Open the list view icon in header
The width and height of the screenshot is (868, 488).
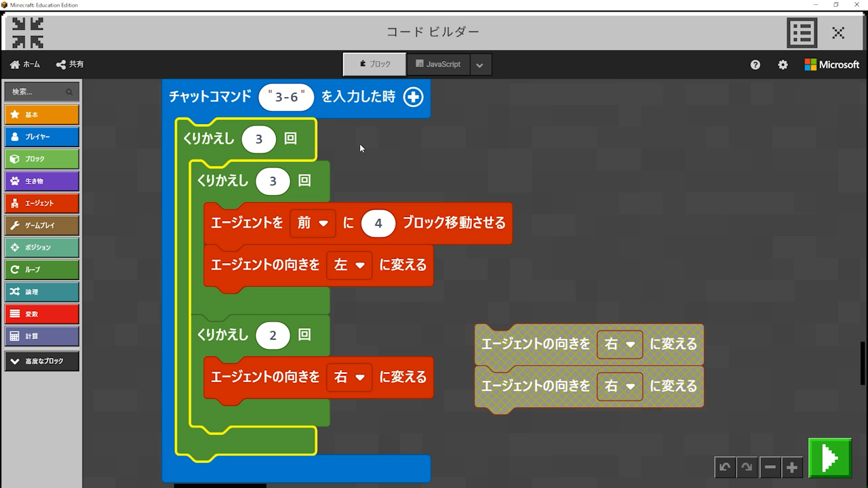[x=802, y=33]
